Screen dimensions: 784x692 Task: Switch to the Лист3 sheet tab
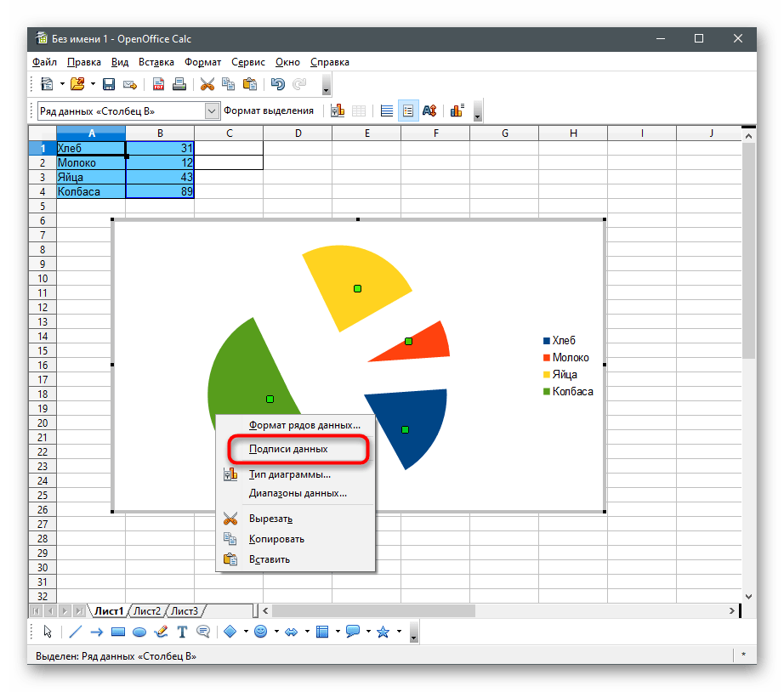point(185,611)
